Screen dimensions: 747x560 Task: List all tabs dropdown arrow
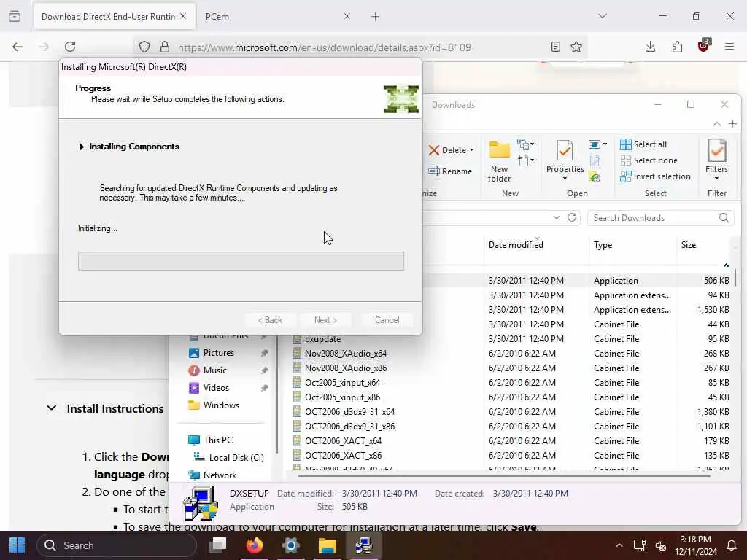pyautogui.click(x=603, y=16)
